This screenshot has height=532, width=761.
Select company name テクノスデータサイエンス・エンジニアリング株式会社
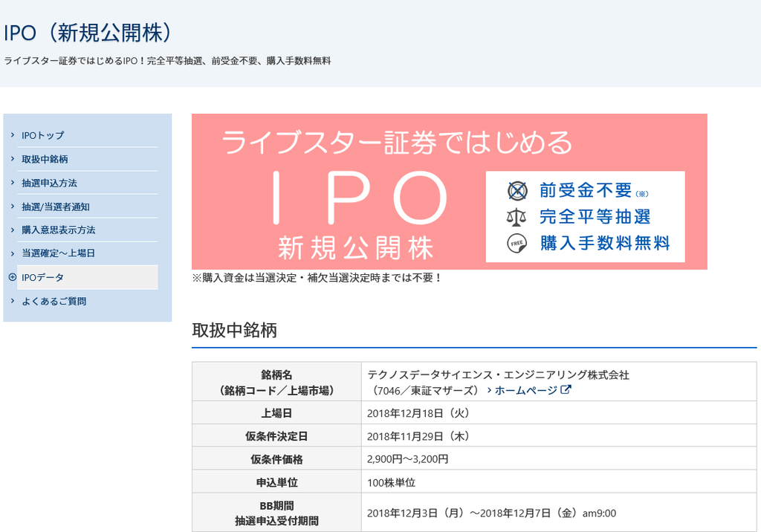tap(499, 375)
